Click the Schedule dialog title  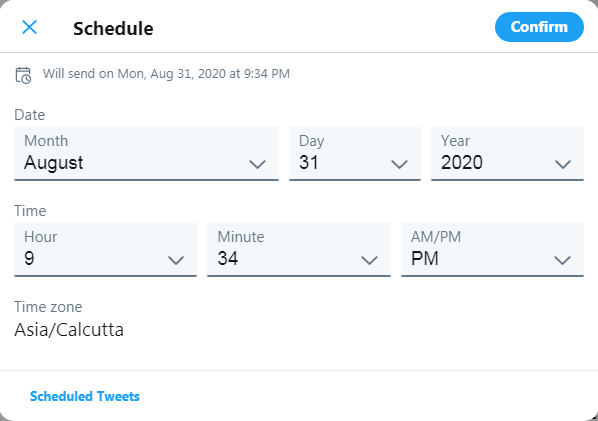pyautogui.click(x=113, y=29)
